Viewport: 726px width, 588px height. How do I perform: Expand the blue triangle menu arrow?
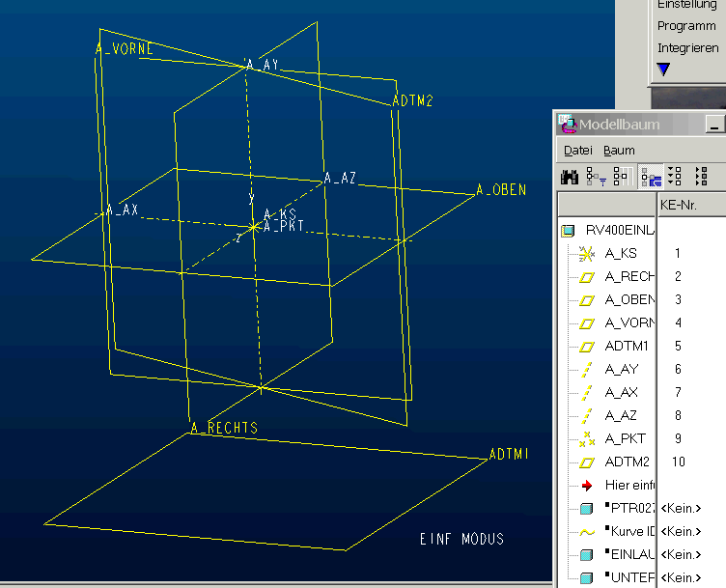point(663,70)
